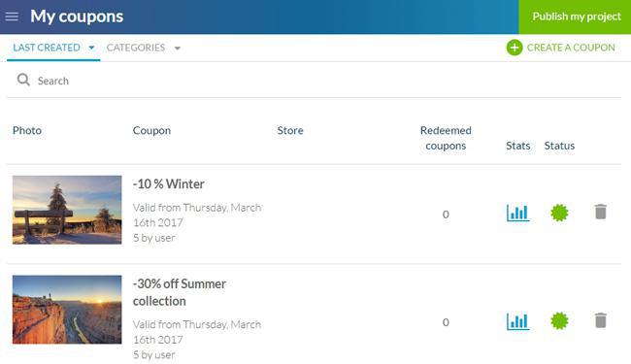Open the hamburger menu icon
This screenshot has height=364, width=631.
[12, 17]
